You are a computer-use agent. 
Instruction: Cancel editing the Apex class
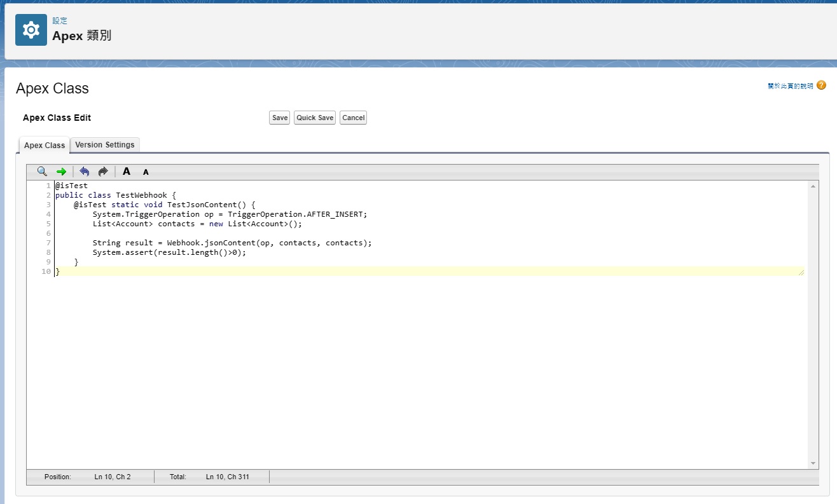(x=353, y=118)
